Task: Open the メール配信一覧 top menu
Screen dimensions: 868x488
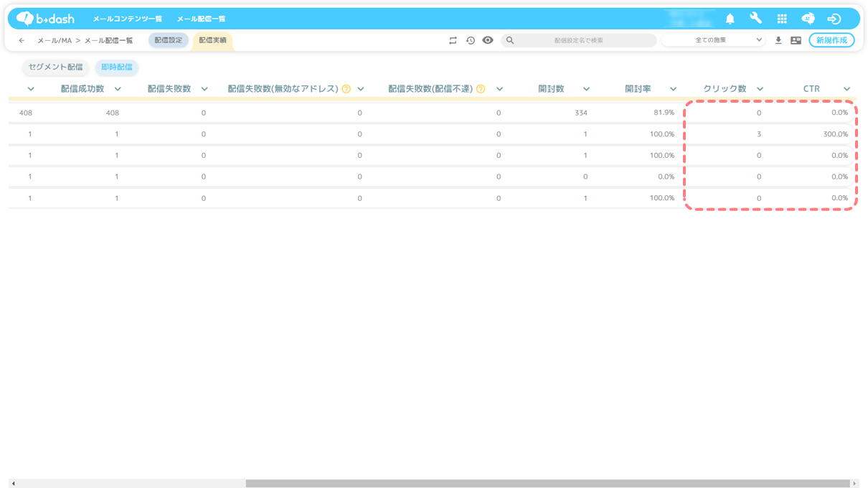Action: tap(202, 19)
